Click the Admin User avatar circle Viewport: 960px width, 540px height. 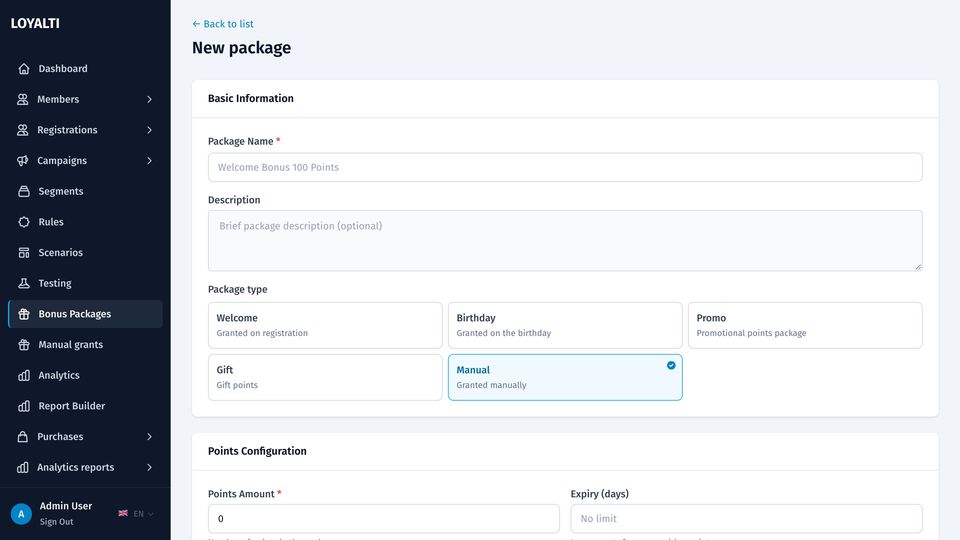click(21, 514)
